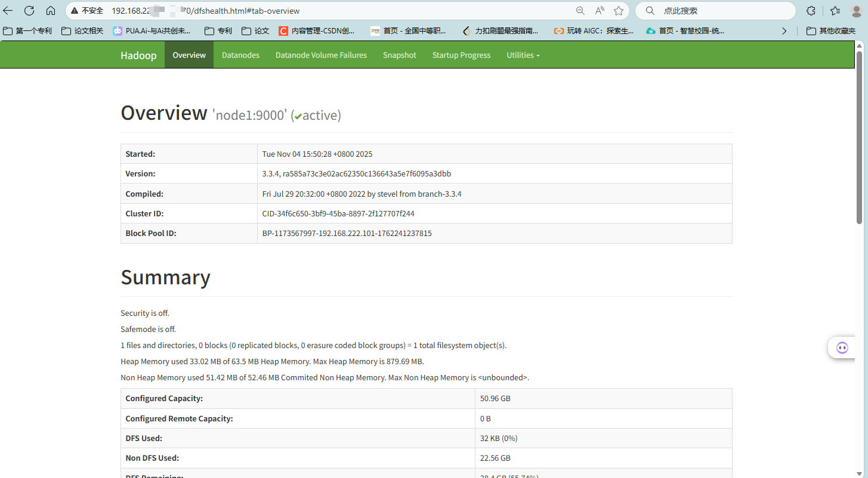Click the vertical page scrollbar

click(x=860, y=137)
